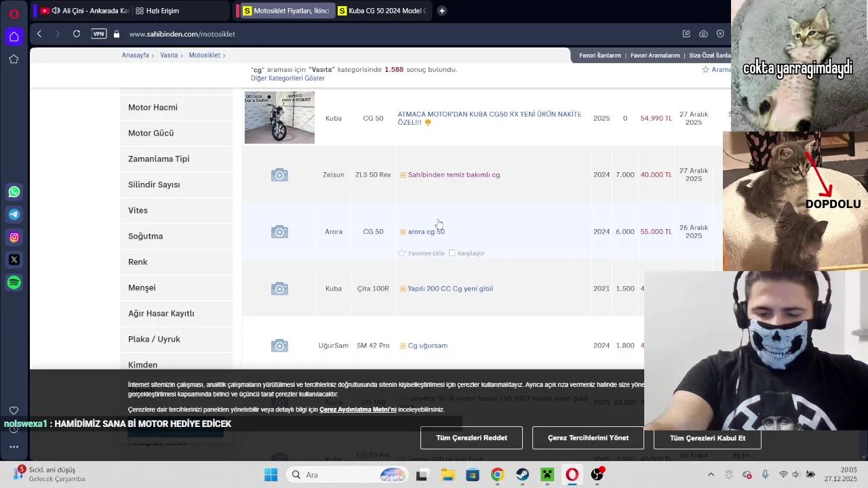Click Tüm Çerezleri Kabul Et button
Image resolution: width=868 pixels, height=488 pixels.
click(707, 438)
